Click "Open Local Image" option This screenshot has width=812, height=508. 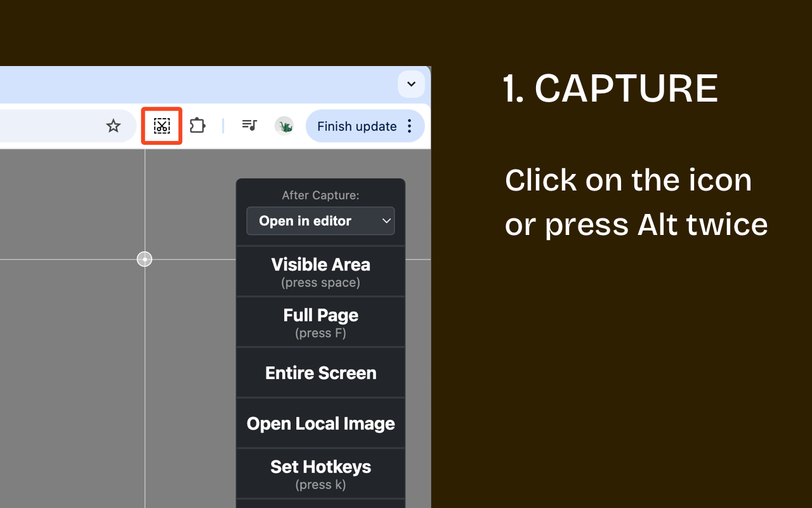point(320,423)
